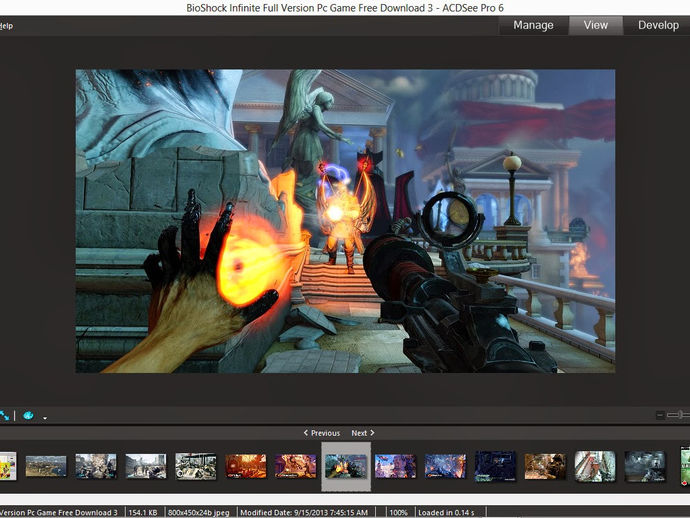
Task: Adjust the zoom slider handle
Action: (x=682, y=414)
